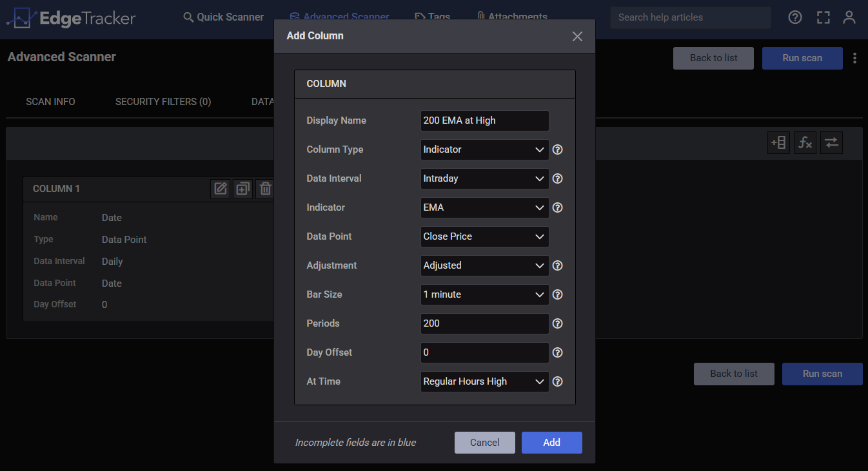Open the At Time dropdown
This screenshot has height=471, width=868.
click(484, 381)
